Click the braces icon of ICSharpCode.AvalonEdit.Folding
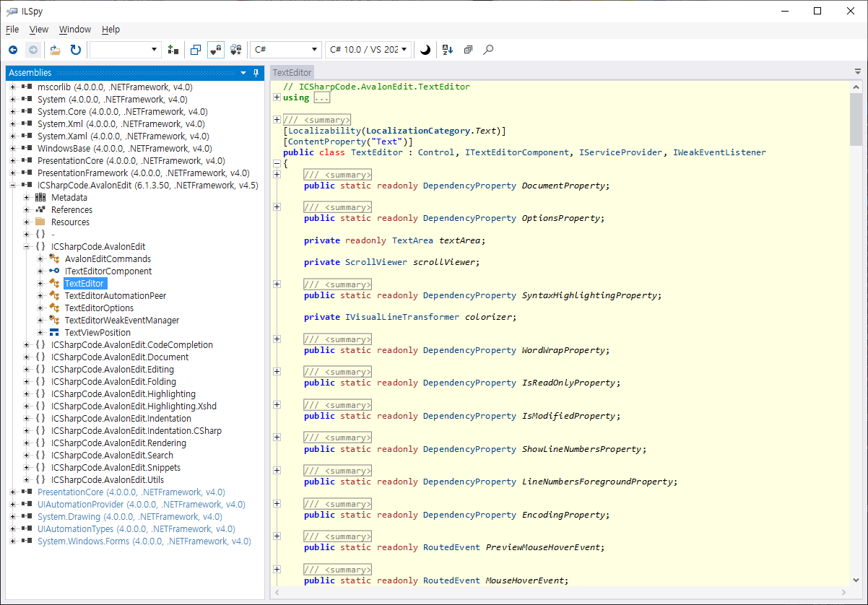The height and width of the screenshot is (605, 868). point(40,382)
